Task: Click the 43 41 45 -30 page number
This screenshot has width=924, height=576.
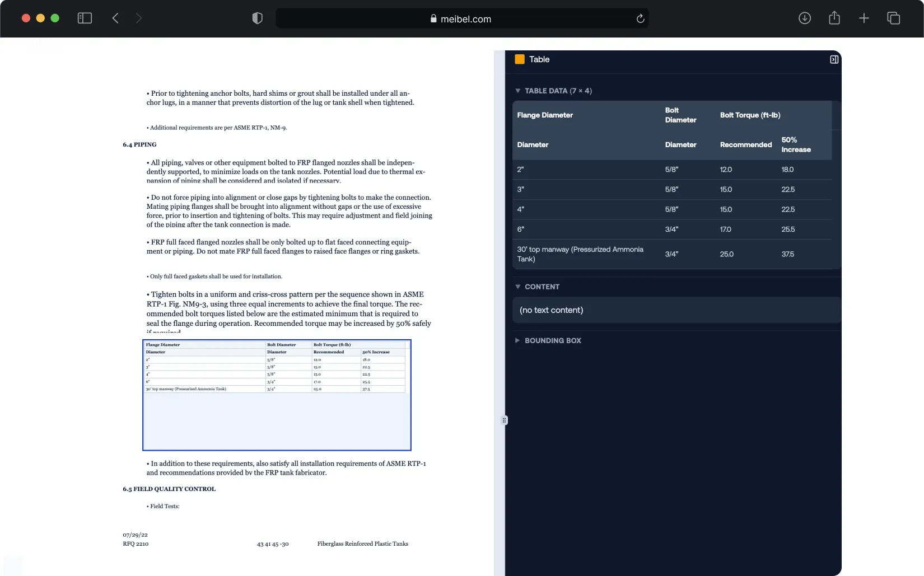Action: [273, 544]
